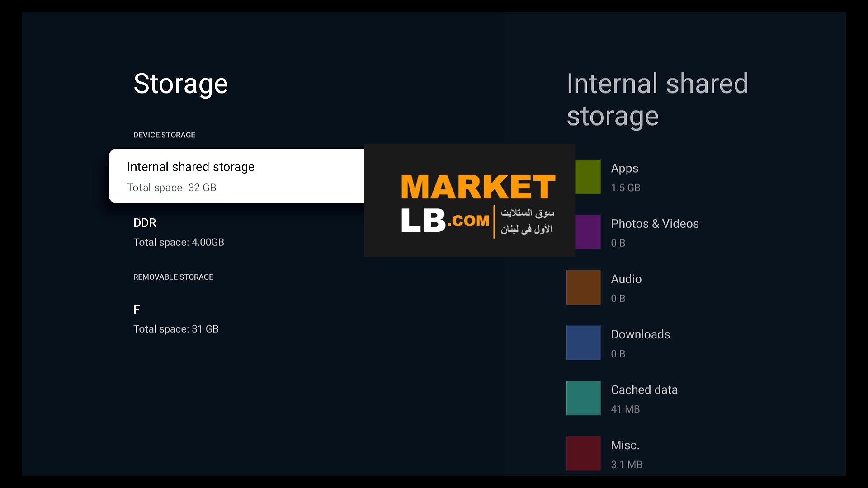Click the dark red Misc. square
Viewport: 868px width, 488px height.
point(583,454)
